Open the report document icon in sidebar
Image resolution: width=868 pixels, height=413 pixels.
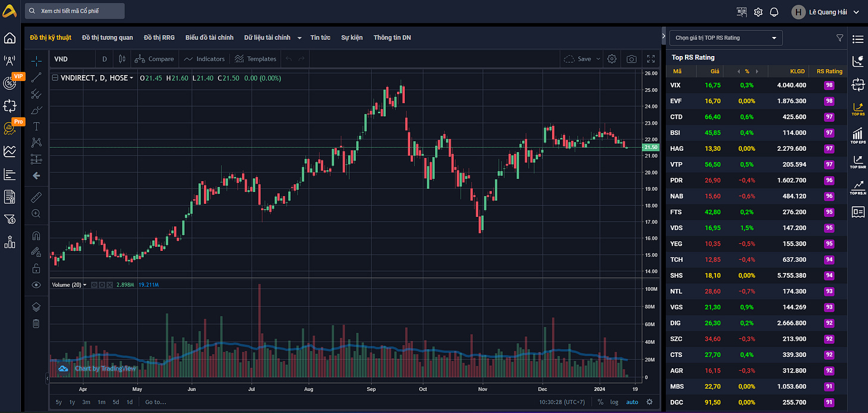pyautogui.click(x=10, y=197)
